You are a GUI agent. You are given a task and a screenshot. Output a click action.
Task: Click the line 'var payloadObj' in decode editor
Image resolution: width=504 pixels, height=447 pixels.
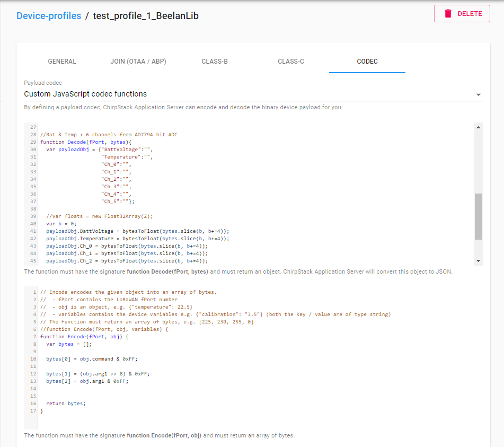(99, 149)
